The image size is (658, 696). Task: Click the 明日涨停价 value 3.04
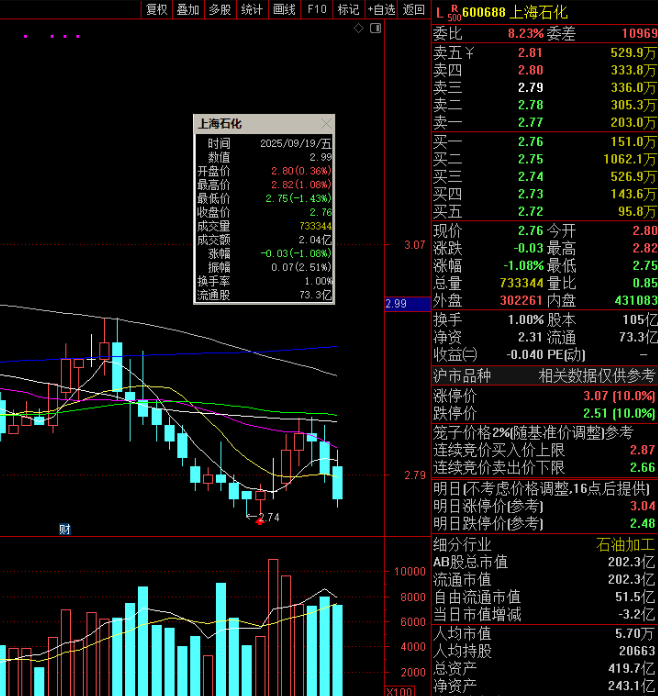pyautogui.click(x=642, y=506)
